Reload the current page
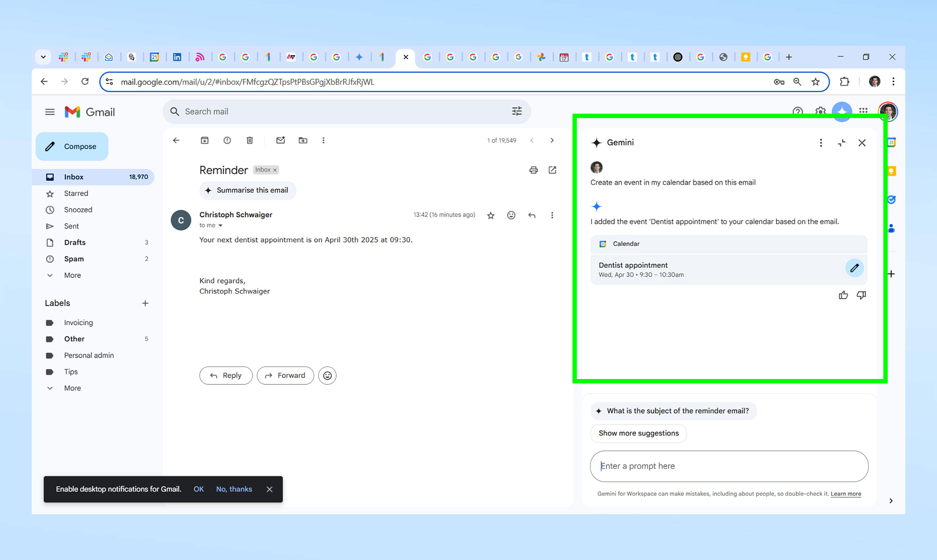Viewport: 937px width, 560px height. (85, 81)
